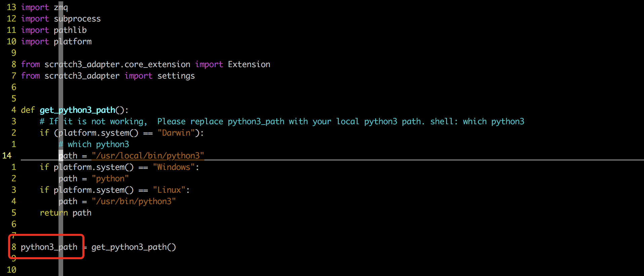
Task: Click the word zmq in the import line
Action: 61,7
